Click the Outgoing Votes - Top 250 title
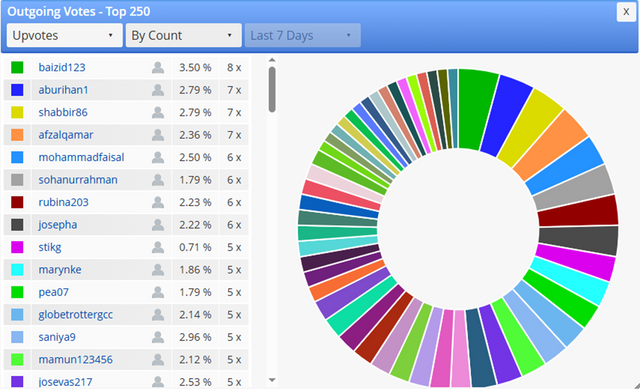Image resolution: width=640 pixels, height=389 pixels. 79,11
